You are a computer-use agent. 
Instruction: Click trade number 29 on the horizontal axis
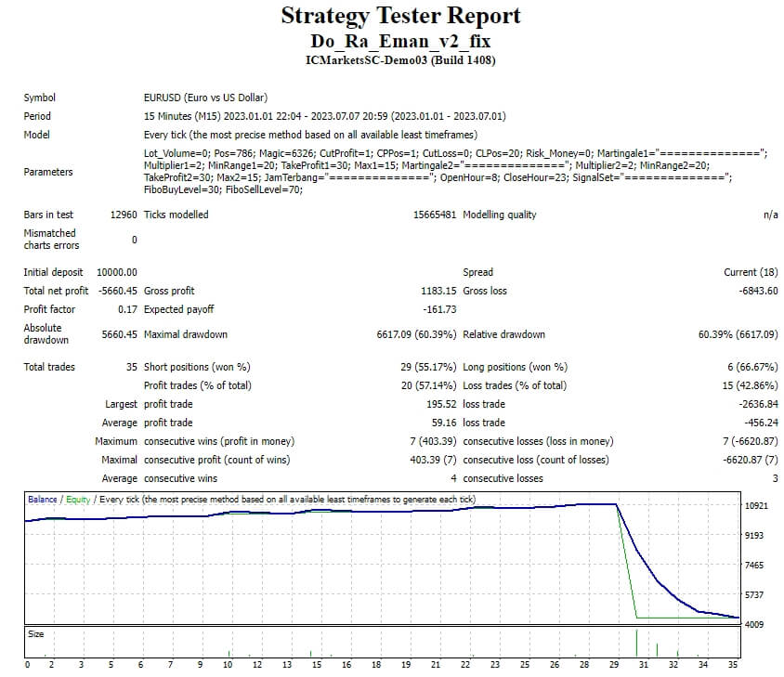coord(613,665)
